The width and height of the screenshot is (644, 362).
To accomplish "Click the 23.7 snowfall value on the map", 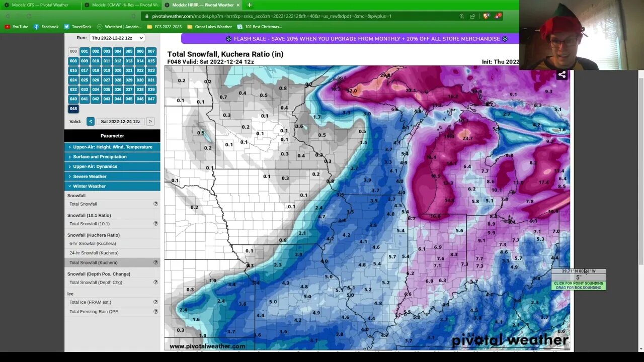I will (467, 138).
